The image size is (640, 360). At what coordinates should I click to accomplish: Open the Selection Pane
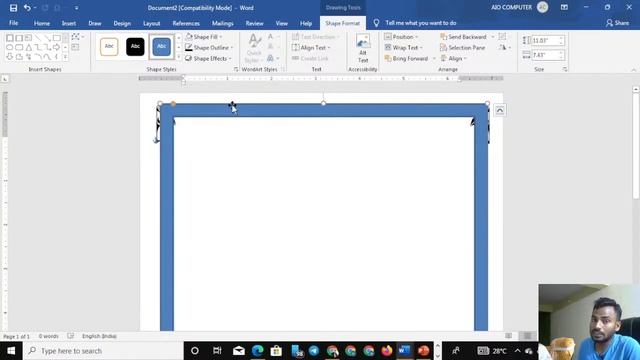click(x=463, y=48)
